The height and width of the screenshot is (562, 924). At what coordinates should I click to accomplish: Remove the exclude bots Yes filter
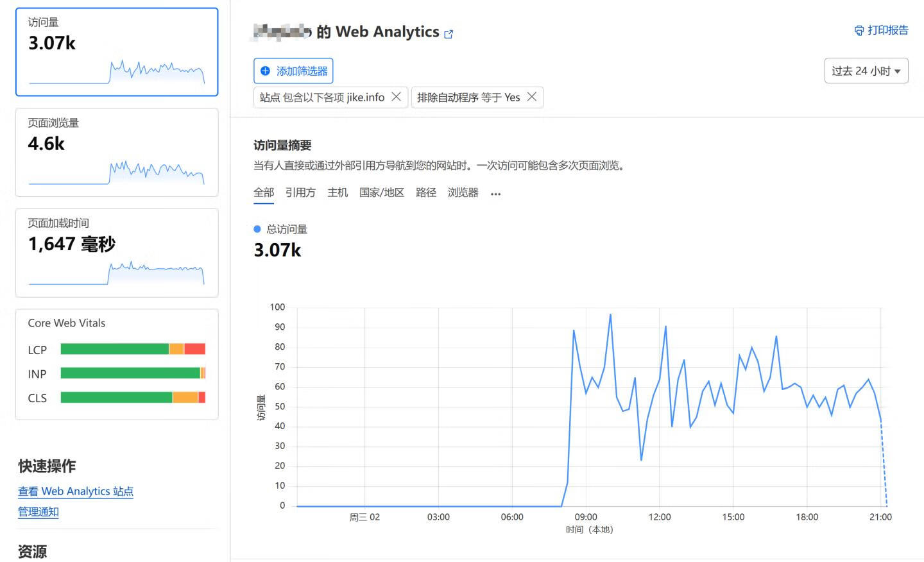pos(532,97)
